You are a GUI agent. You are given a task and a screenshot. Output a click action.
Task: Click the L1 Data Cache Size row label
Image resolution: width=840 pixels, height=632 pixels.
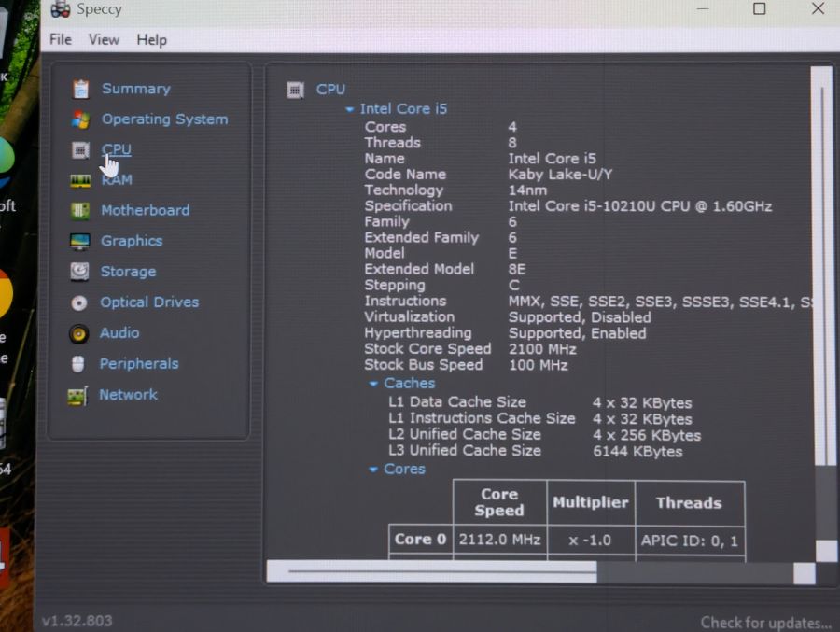[457, 402]
